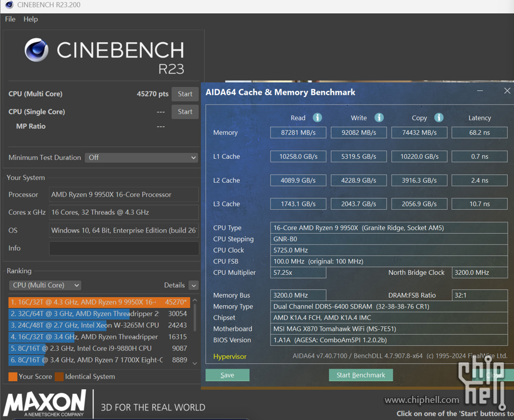Select the 32C/64T Threadripper ranking row
The height and width of the screenshot is (420, 514).
click(x=99, y=314)
